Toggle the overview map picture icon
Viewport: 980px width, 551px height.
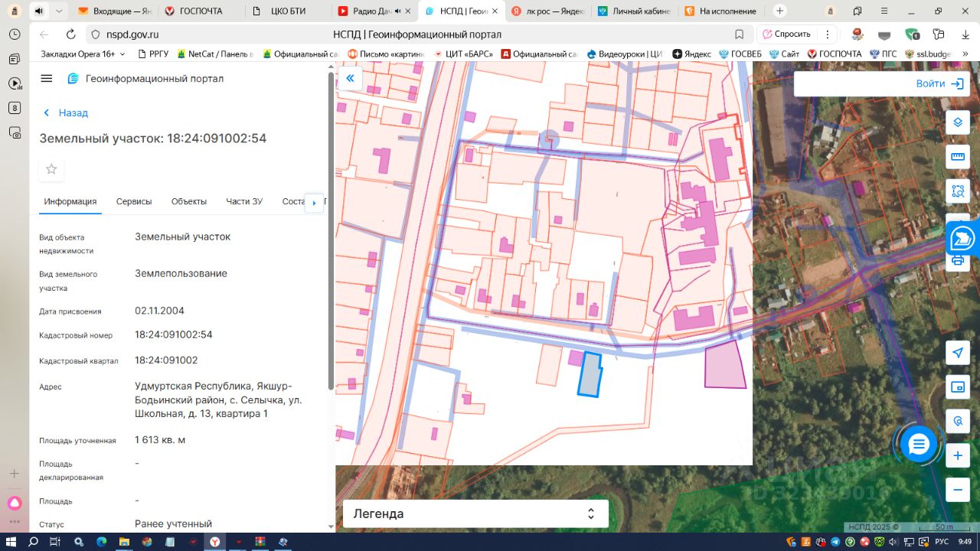point(957,387)
